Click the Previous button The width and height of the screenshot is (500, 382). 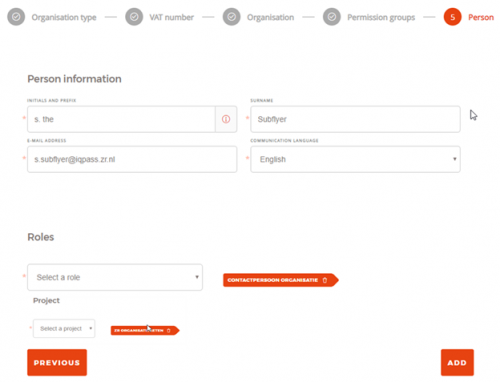coord(57,362)
